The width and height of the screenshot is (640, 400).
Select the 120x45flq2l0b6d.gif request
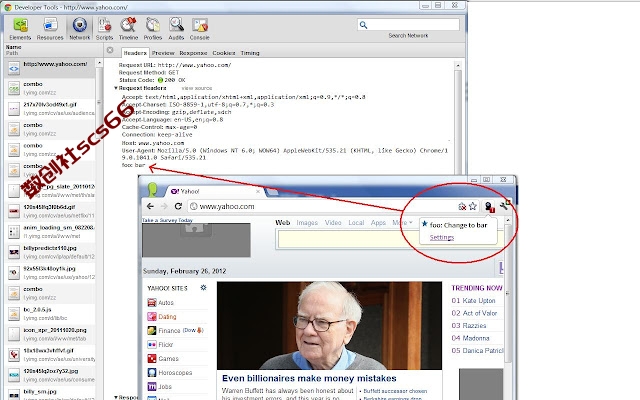[x=49, y=211]
